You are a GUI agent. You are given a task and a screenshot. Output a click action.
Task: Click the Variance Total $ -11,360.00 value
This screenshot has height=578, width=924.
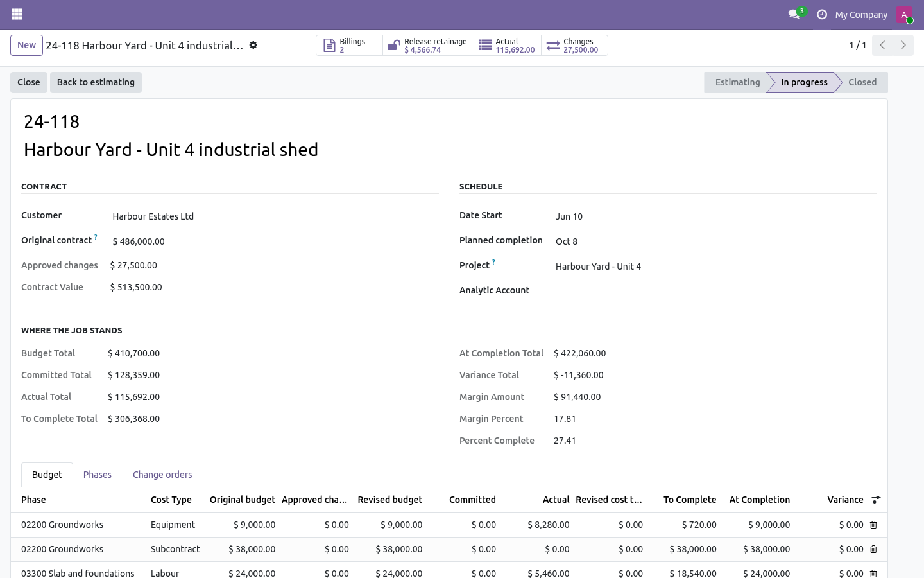[579, 375]
